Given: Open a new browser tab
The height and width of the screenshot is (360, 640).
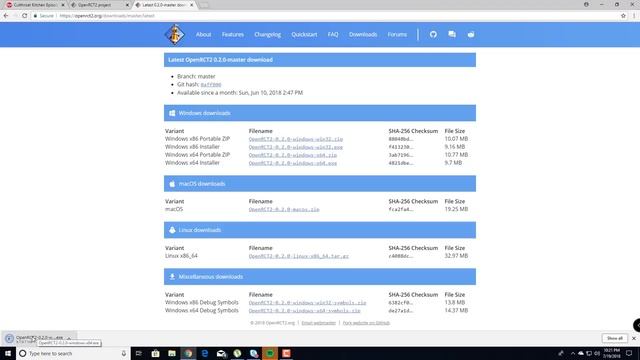Looking at the screenshot, I should pos(204,5).
